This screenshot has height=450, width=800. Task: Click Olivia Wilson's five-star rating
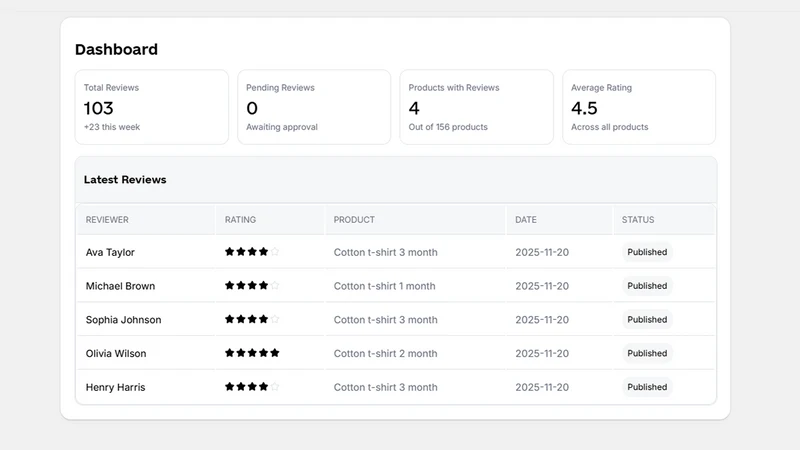click(252, 353)
